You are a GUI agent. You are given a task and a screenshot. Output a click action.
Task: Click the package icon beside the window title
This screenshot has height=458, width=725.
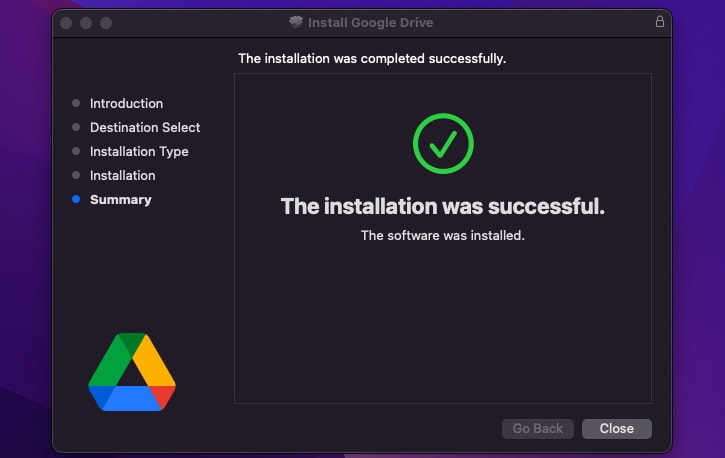tap(296, 22)
